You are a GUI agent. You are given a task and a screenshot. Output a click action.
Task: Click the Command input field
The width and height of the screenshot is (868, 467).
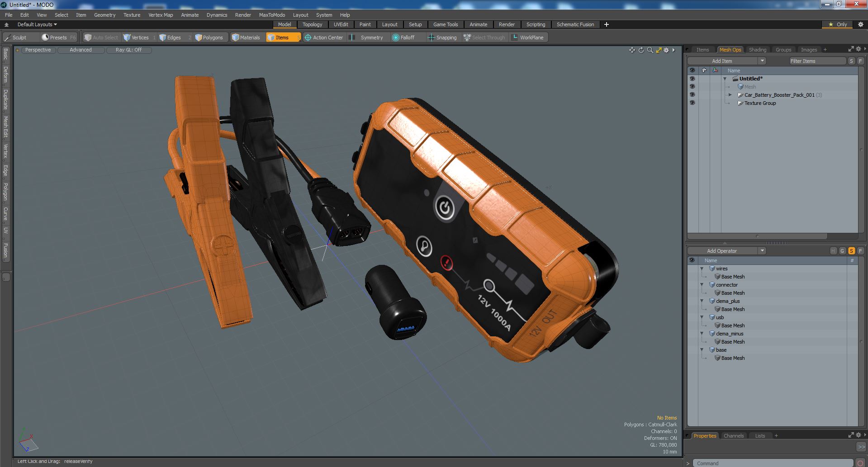click(x=773, y=463)
